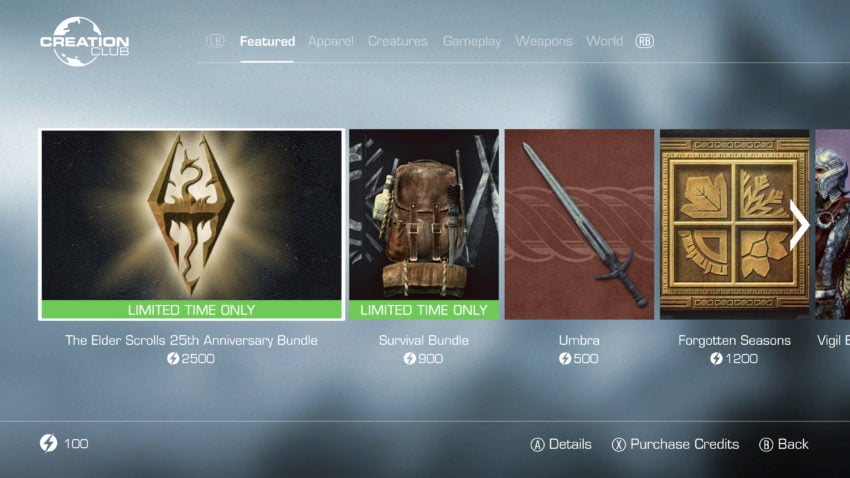Choose the Umbra sword thumbnail
This screenshot has height=478, width=850.
[x=579, y=224]
